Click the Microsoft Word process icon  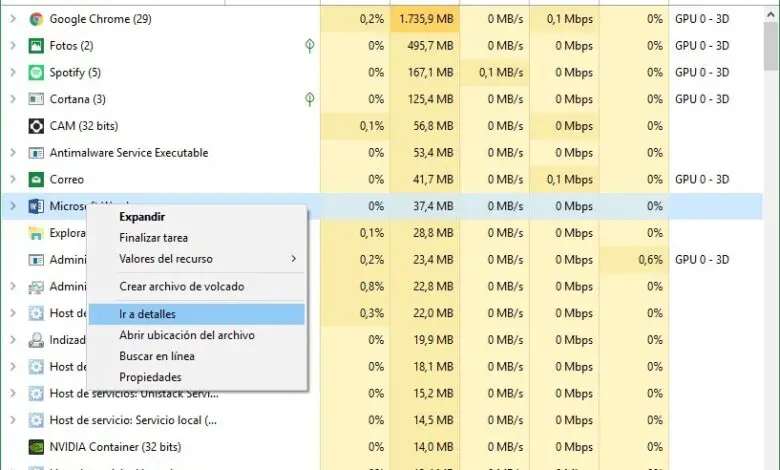point(36,206)
